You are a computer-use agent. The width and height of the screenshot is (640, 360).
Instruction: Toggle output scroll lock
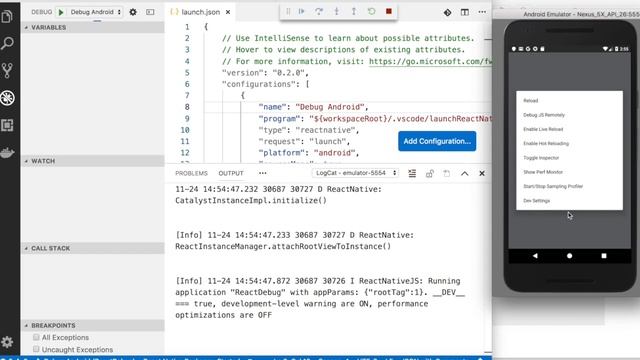click(x=429, y=173)
